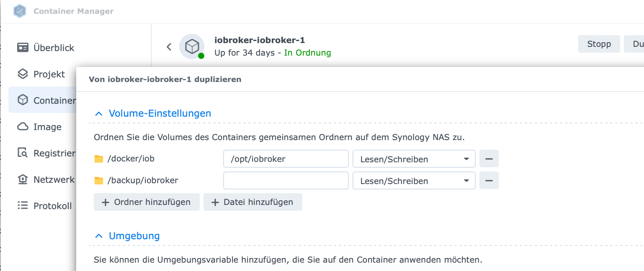644x271 pixels.
Task: Click the empty mount path field for /backup/iobroker
Action: point(286,181)
